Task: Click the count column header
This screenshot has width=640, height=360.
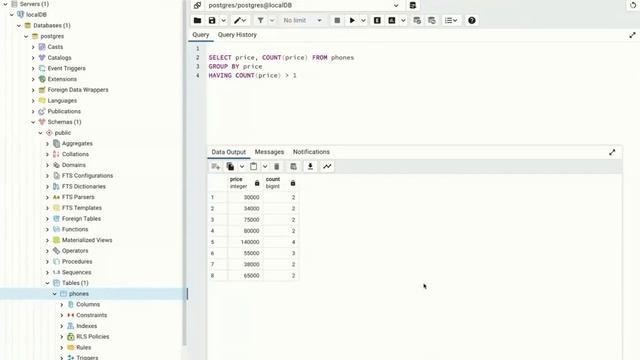Action: (x=281, y=182)
